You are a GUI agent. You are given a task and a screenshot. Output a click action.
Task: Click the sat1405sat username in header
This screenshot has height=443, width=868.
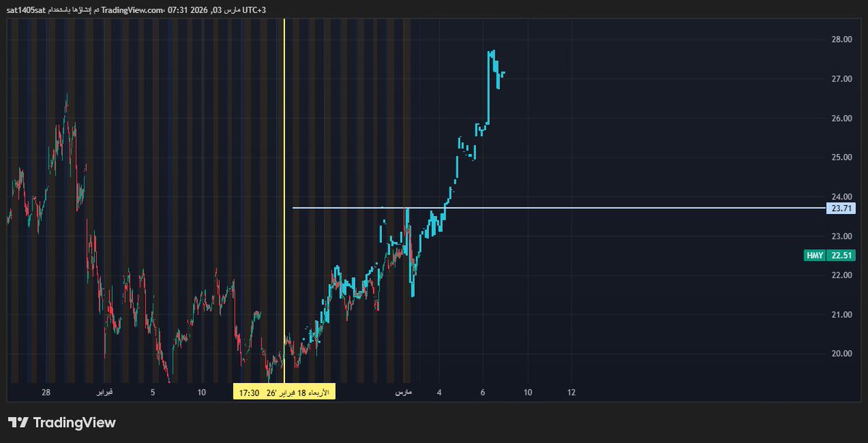[26, 9]
